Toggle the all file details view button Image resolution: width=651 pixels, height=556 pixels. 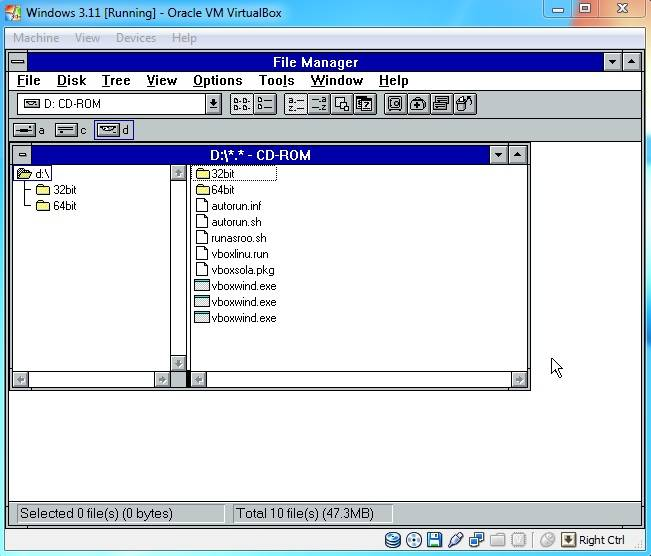click(265, 104)
